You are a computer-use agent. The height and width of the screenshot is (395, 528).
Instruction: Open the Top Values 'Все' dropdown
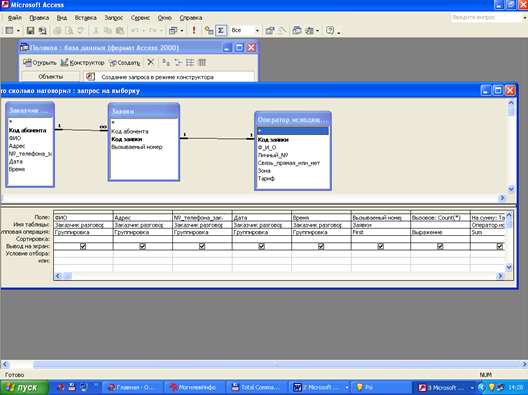click(245, 31)
